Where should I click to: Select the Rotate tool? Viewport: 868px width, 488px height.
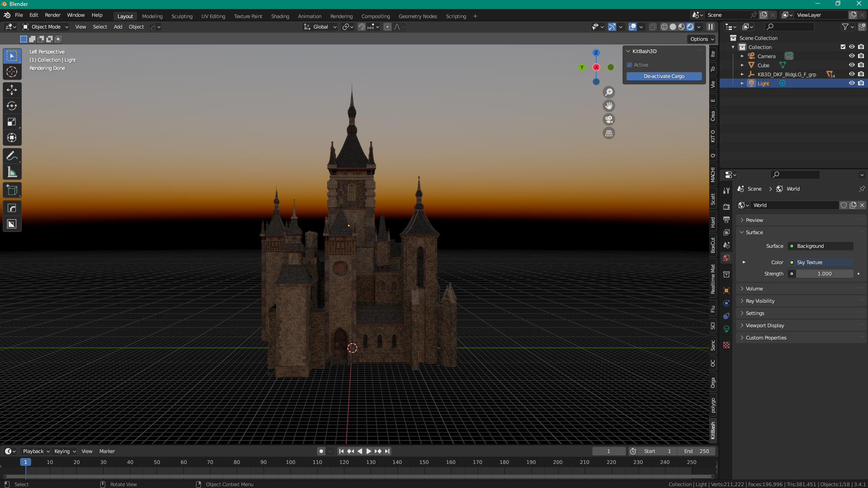(x=12, y=106)
